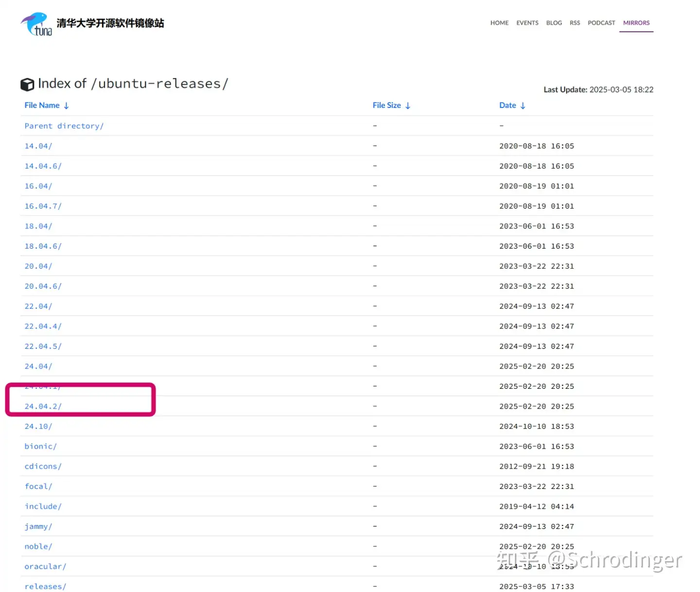
Task: Select date 2023-06-01 16:53 in bionic row
Action: click(x=537, y=446)
